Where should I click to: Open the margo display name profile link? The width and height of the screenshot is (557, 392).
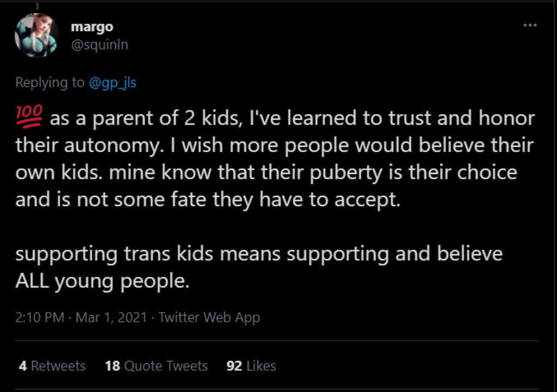pos(92,27)
